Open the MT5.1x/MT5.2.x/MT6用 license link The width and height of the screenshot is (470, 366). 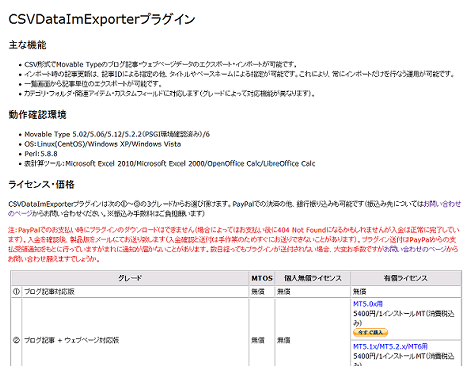pos(390,347)
